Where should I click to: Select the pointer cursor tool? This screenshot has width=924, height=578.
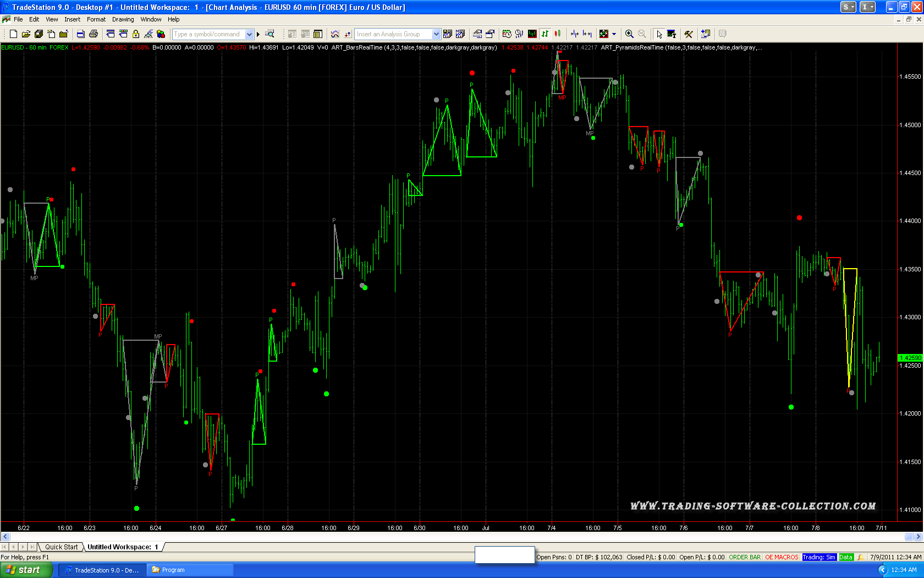pyautogui.click(x=659, y=34)
